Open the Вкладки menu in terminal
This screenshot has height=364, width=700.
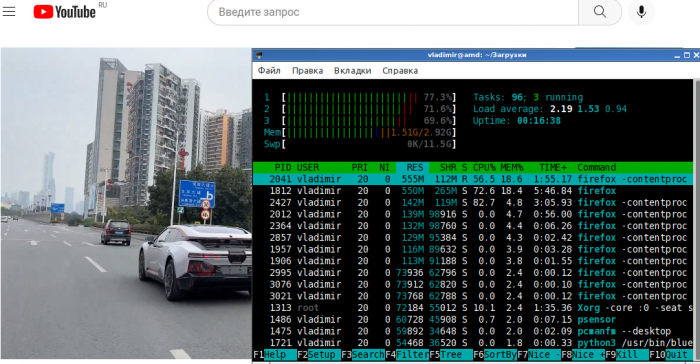(353, 71)
